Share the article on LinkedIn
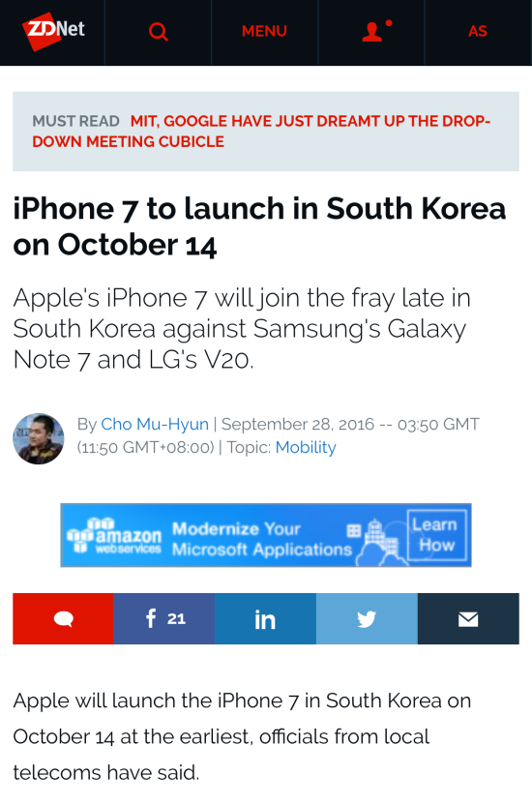The image size is (532, 805). (265, 618)
